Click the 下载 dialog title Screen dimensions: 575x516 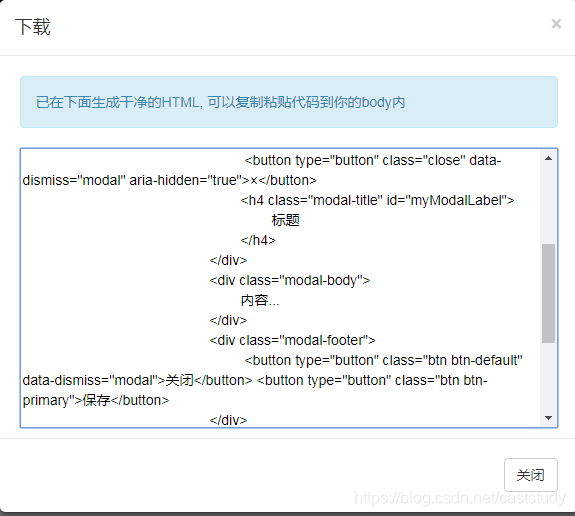pyautogui.click(x=33, y=27)
